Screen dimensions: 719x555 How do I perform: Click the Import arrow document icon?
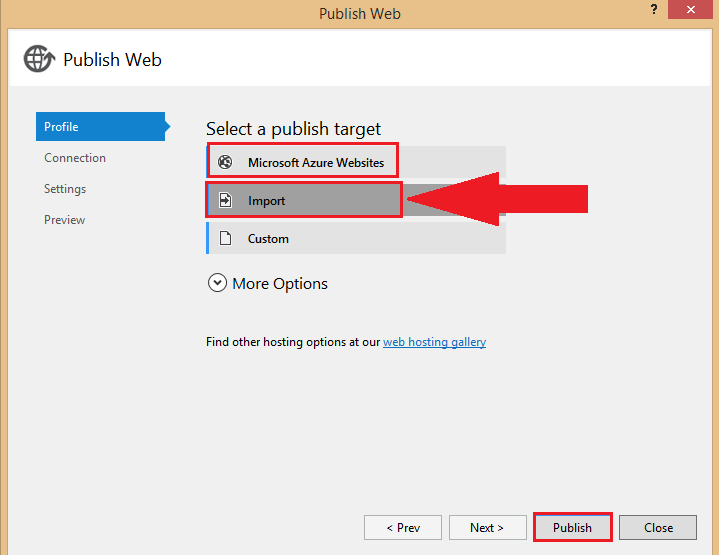click(225, 200)
